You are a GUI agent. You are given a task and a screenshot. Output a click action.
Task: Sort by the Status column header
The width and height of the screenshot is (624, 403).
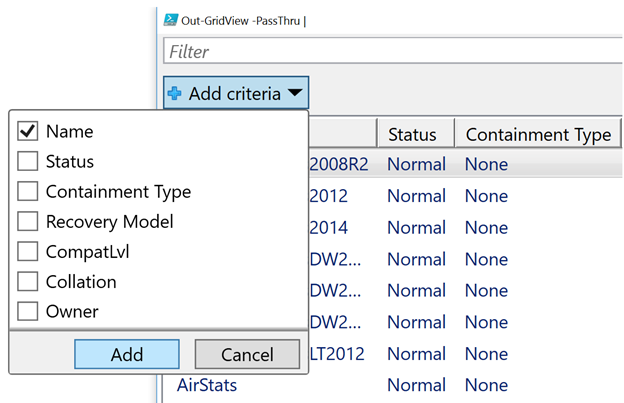[413, 134]
